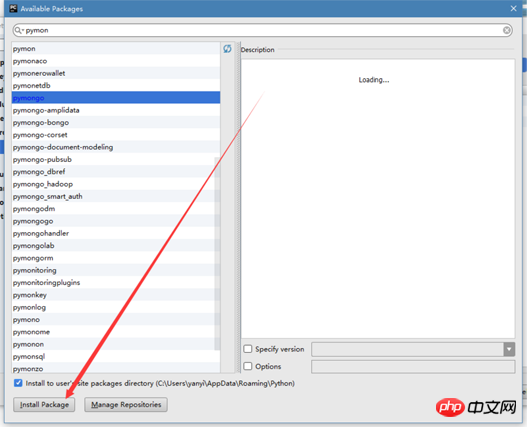Open the search magnifier history icon
527x427 pixels.
pos(19,30)
